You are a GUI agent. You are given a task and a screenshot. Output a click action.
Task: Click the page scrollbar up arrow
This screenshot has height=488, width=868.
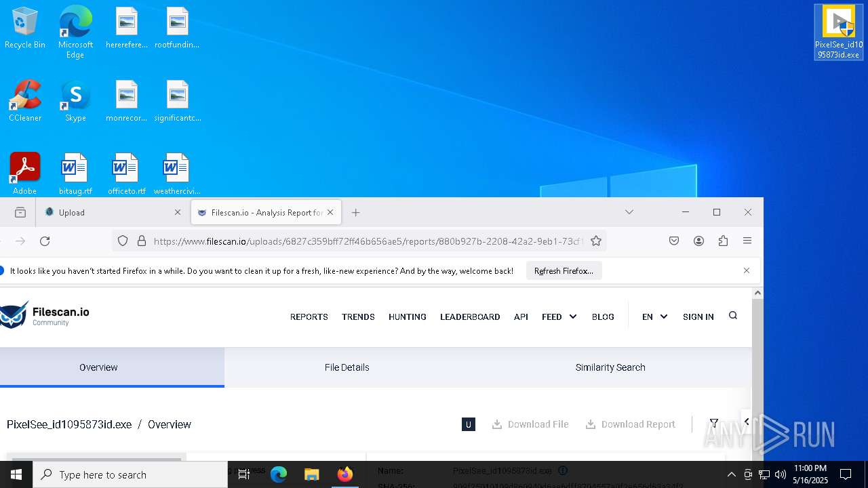(757, 293)
